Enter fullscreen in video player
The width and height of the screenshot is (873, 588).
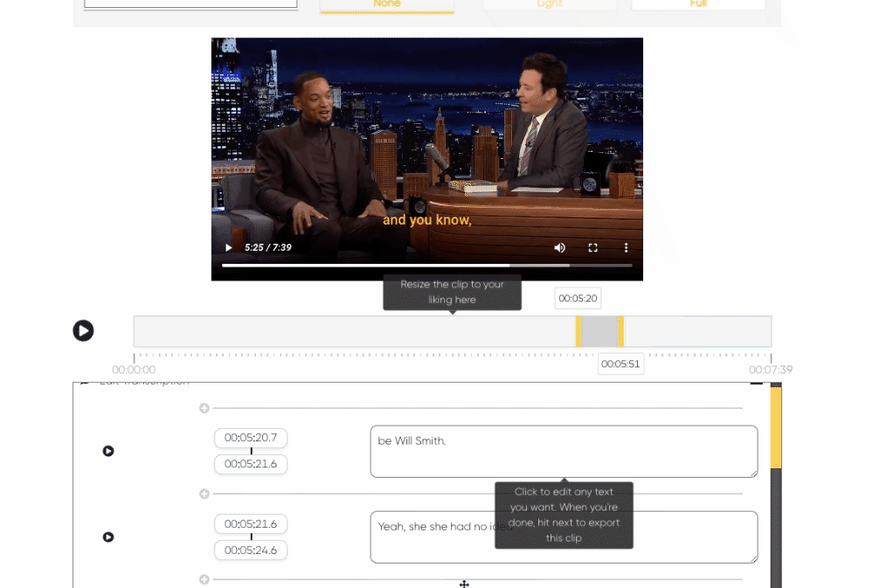click(593, 248)
